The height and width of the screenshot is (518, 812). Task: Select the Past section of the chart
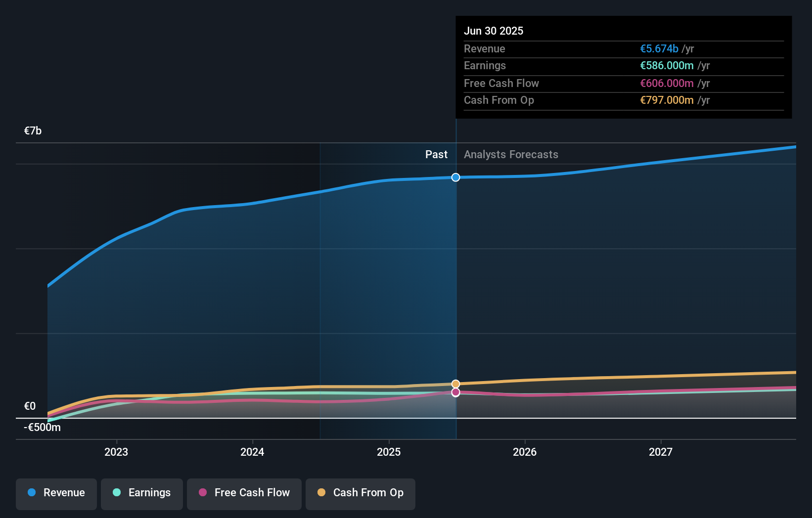pyautogui.click(x=436, y=154)
